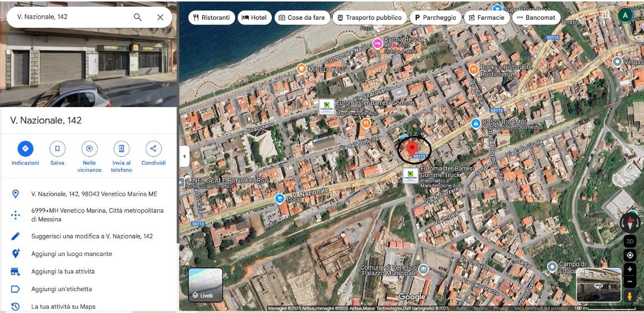
Task: Open the Google apps grid
Action: [605, 15]
